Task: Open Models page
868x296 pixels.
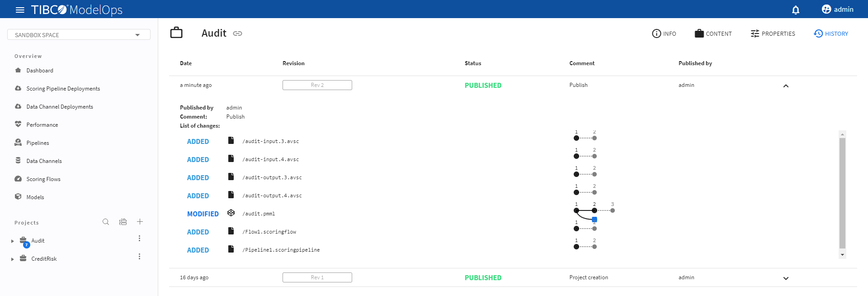Action: point(35,197)
